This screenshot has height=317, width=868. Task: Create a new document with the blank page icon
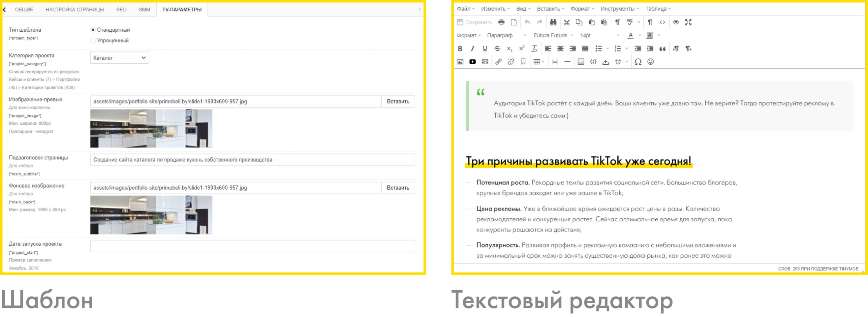click(x=514, y=22)
